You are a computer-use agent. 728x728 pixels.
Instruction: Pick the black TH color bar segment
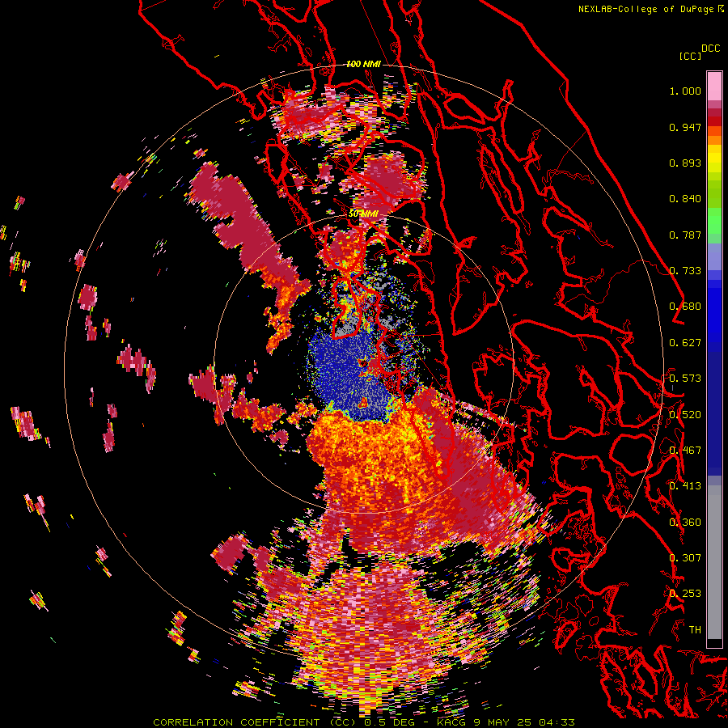(x=714, y=642)
